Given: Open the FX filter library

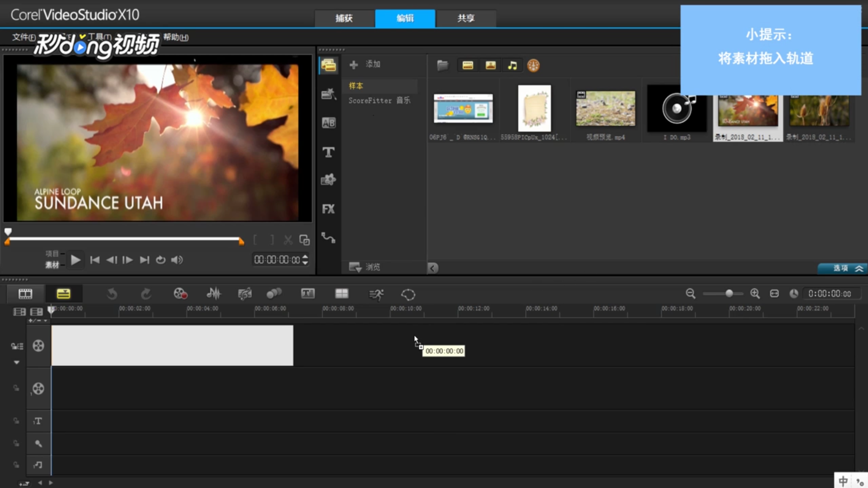Looking at the screenshot, I should point(328,209).
